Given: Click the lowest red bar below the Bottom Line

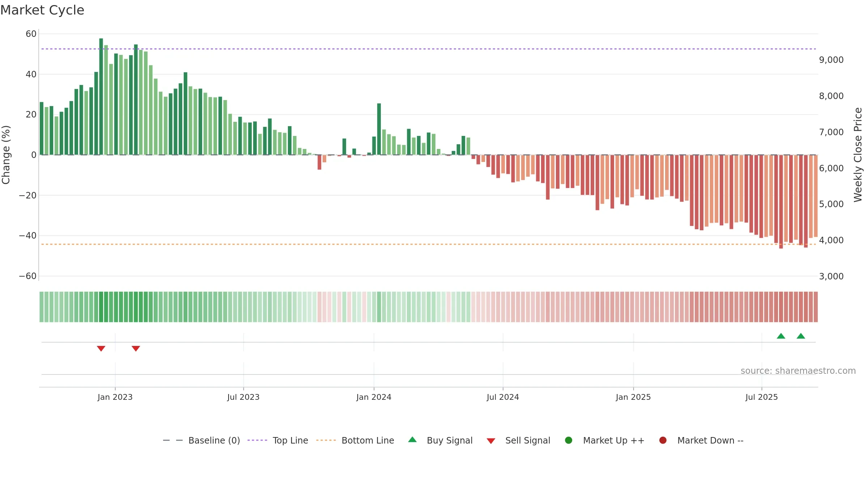Looking at the screenshot, I should (x=781, y=202).
